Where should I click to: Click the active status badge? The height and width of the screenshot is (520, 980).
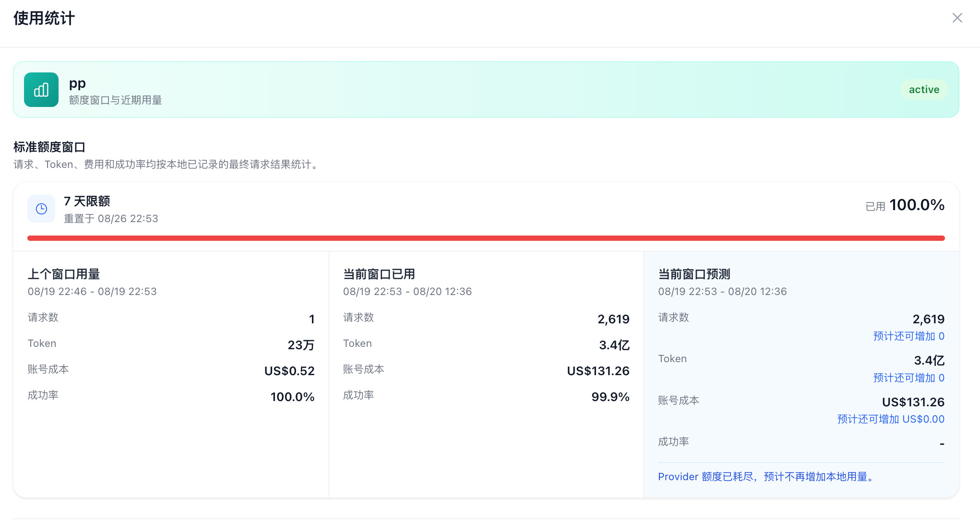click(x=924, y=90)
